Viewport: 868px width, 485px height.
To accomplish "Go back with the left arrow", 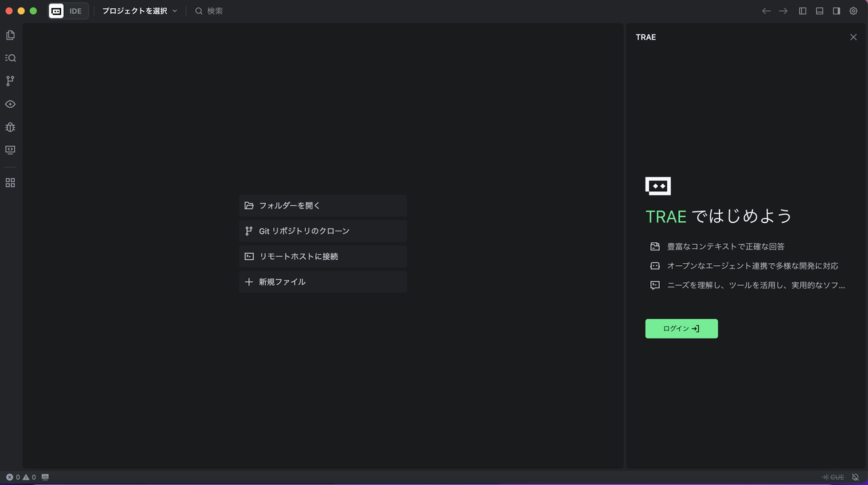I will pos(766,11).
